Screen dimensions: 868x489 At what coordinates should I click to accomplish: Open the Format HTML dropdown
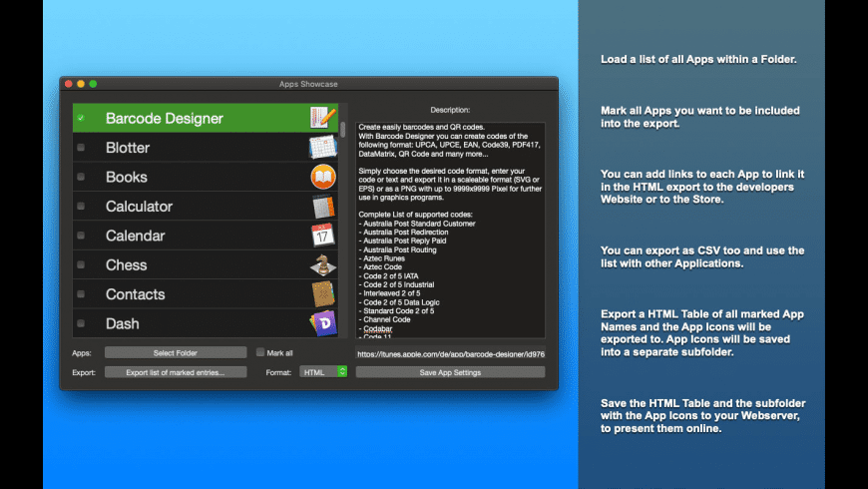coord(323,372)
